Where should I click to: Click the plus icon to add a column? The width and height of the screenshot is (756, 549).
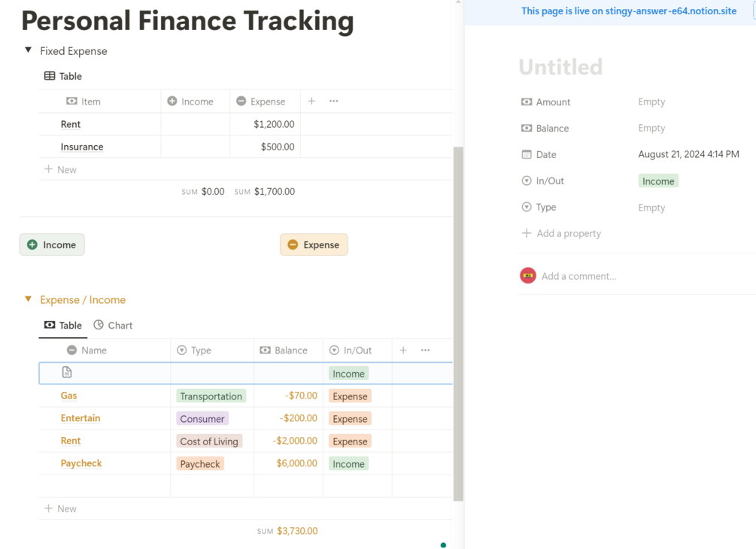point(311,101)
